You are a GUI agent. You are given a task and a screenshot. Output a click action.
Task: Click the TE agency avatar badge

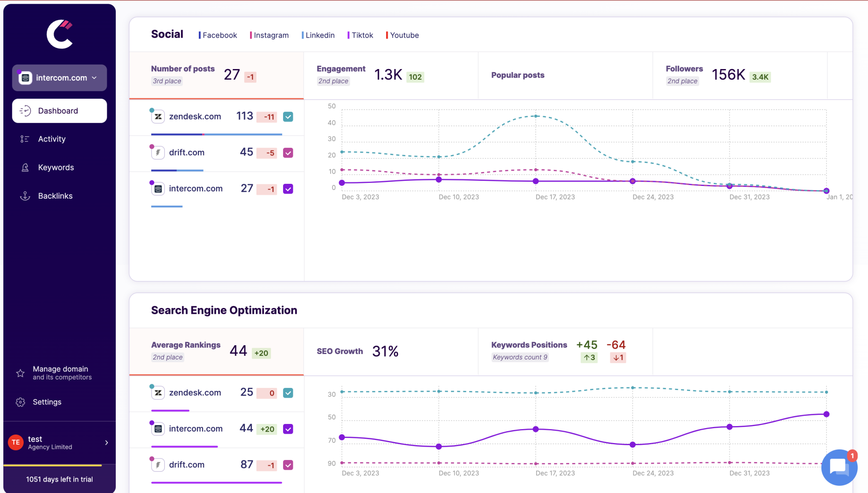[15, 442]
